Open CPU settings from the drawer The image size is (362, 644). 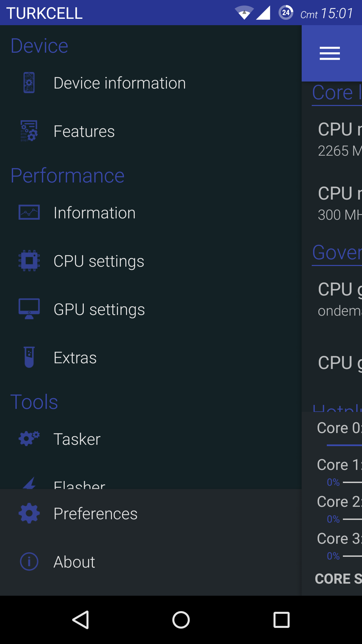pos(151,261)
